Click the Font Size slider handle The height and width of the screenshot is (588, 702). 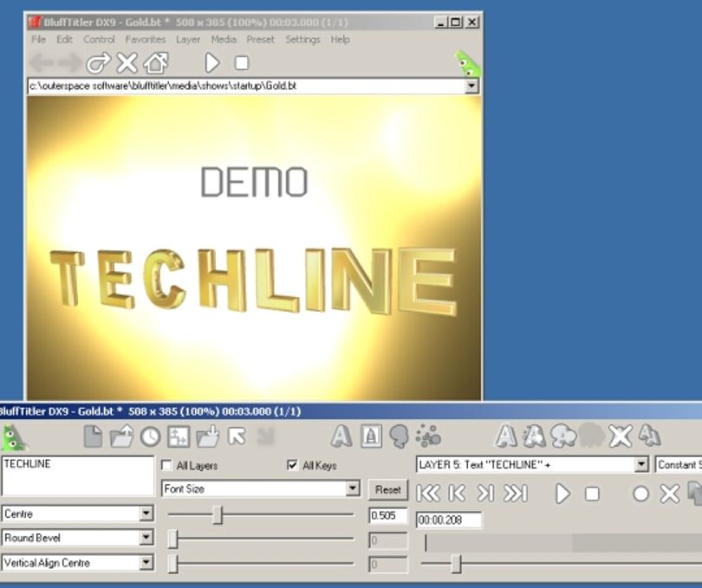point(218,514)
